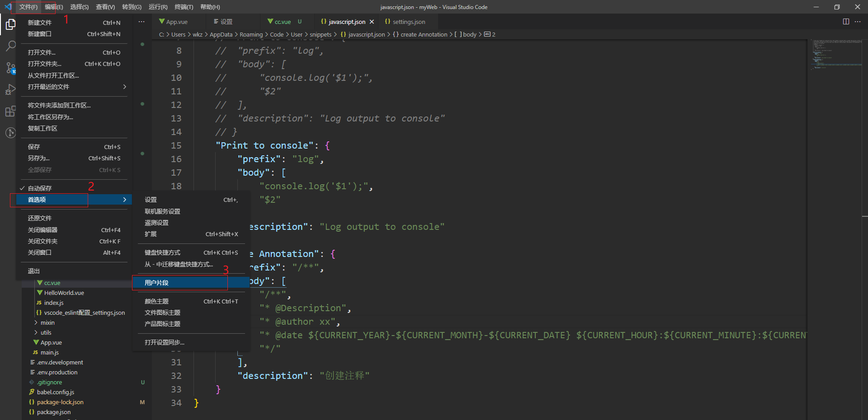Image resolution: width=868 pixels, height=420 pixels.
Task: Open the Search view in activity bar
Action: tap(10, 46)
